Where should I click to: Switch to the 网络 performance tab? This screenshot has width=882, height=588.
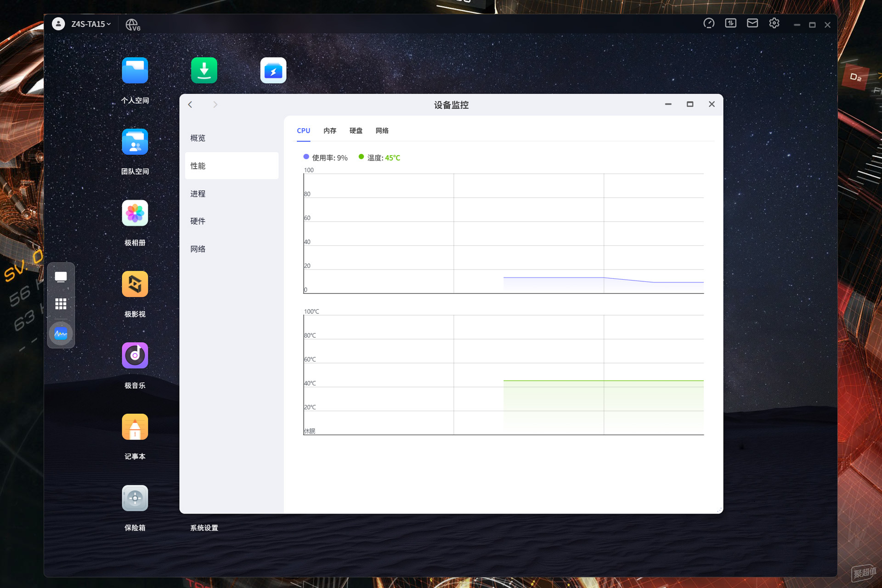[x=382, y=131]
